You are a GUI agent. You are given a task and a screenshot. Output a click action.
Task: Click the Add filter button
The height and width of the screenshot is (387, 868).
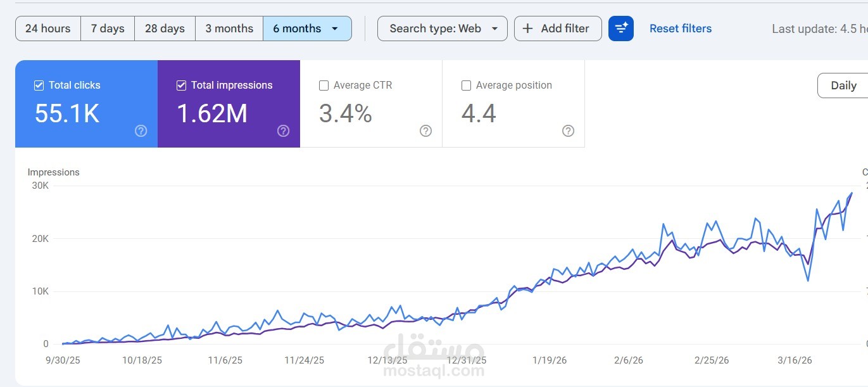click(x=558, y=29)
